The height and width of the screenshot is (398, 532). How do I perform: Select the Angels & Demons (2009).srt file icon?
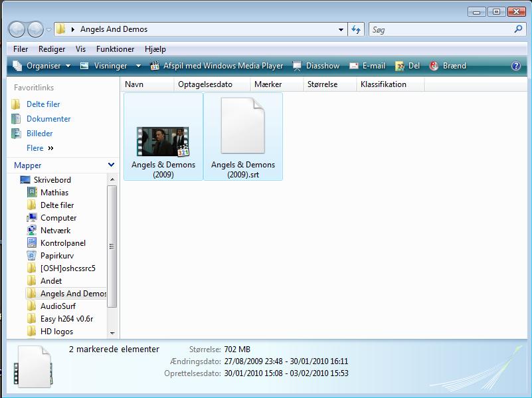pyautogui.click(x=242, y=126)
